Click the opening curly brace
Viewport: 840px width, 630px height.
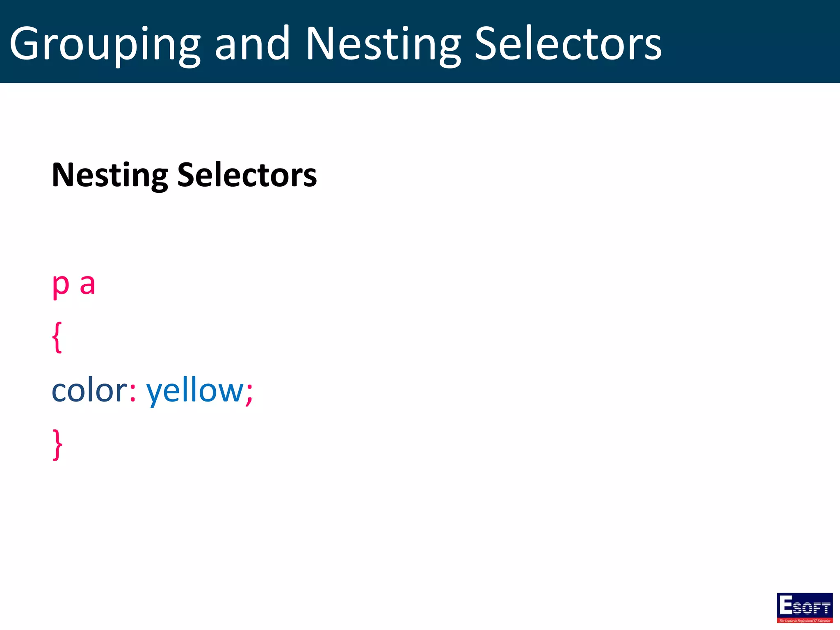57,337
